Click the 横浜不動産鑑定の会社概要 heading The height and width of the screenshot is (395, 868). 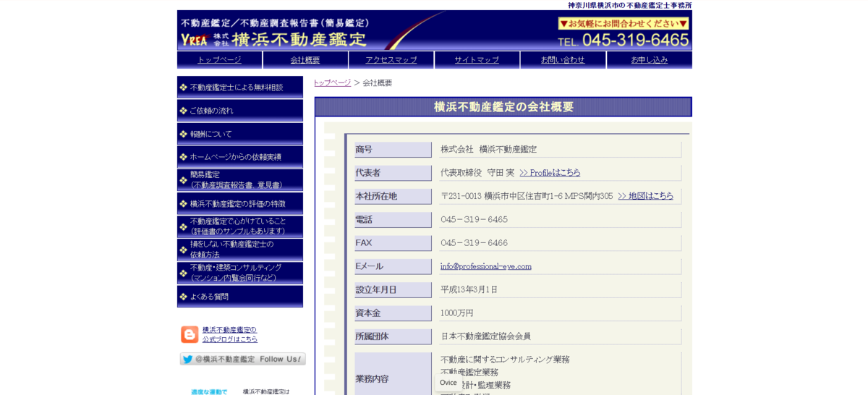pyautogui.click(x=503, y=107)
